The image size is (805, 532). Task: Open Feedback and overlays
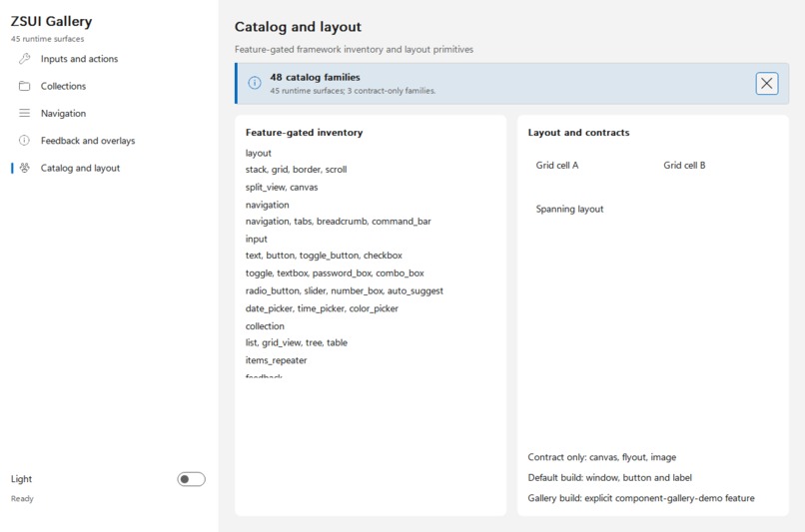(108, 140)
